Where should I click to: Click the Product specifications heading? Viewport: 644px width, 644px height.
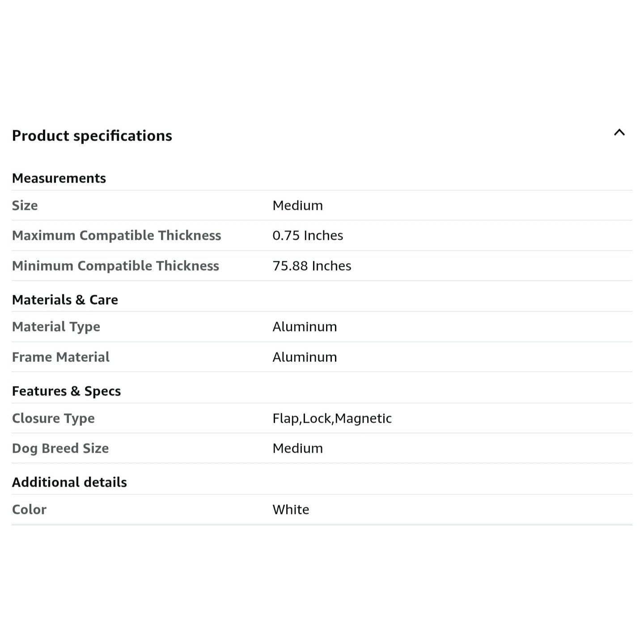[92, 136]
